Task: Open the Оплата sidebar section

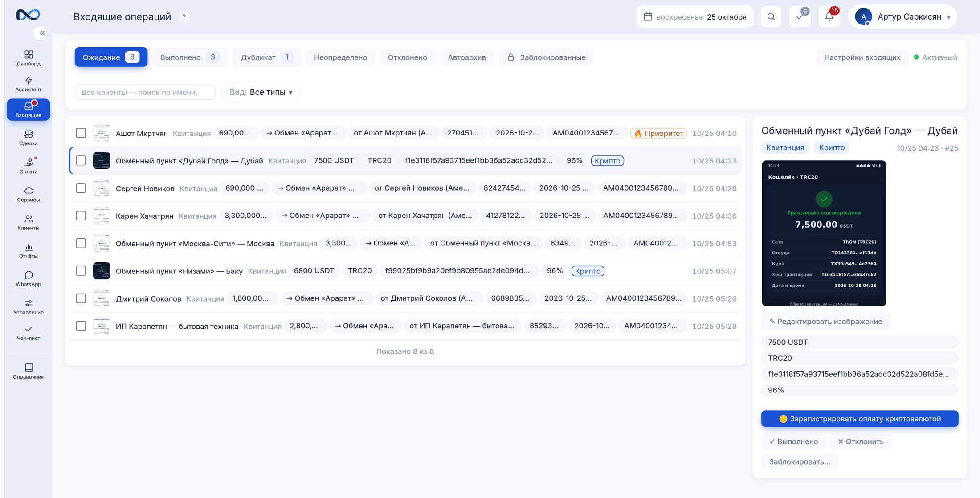Action: point(29,166)
